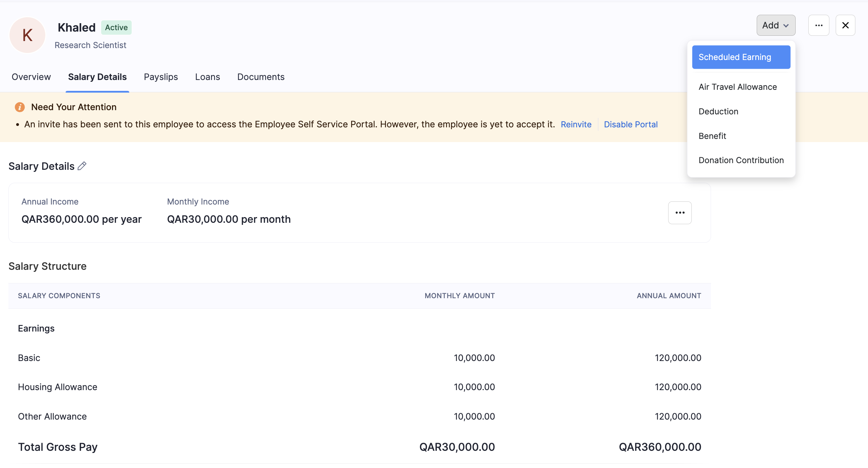The image size is (868, 468).
Task: Open the ellipsis menu at top right
Action: 819,25
